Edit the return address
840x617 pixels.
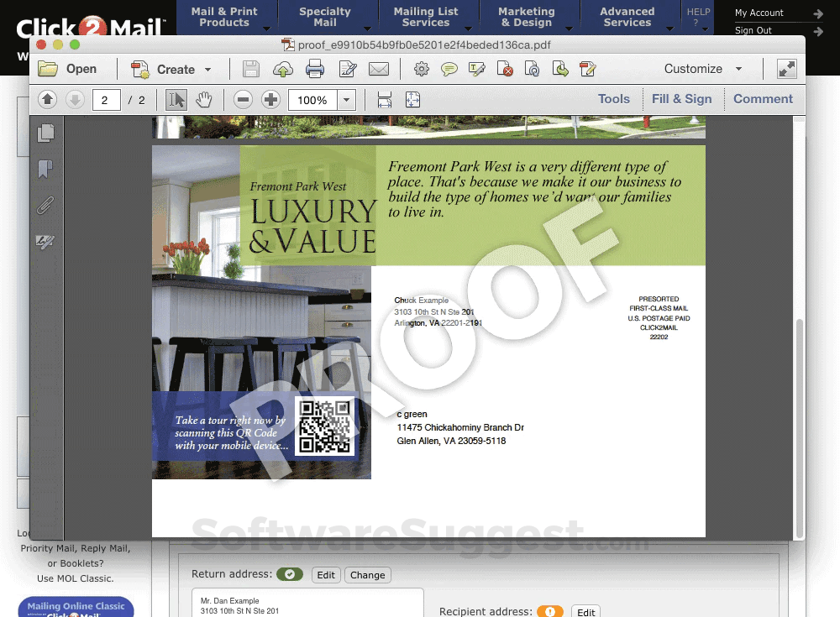click(x=326, y=575)
